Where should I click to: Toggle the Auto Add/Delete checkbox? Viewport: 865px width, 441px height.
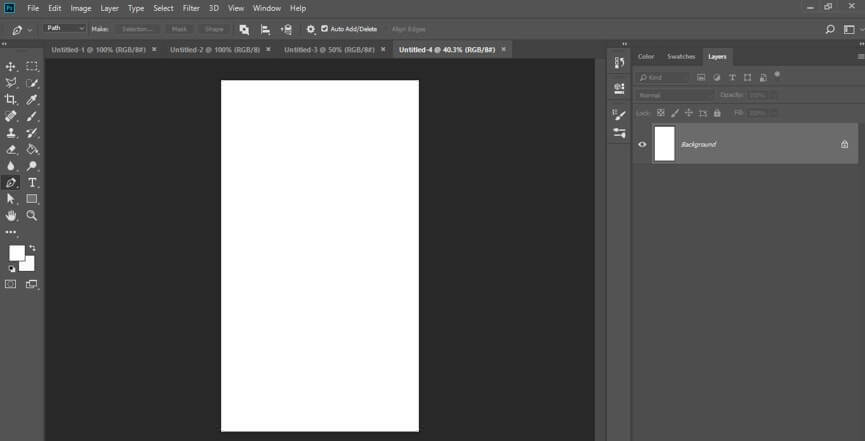pos(324,29)
